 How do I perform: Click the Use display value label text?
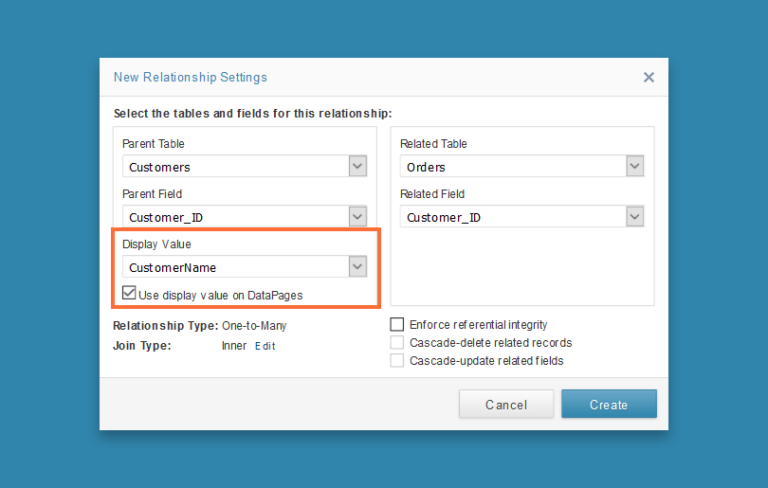pyautogui.click(x=220, y=295)
